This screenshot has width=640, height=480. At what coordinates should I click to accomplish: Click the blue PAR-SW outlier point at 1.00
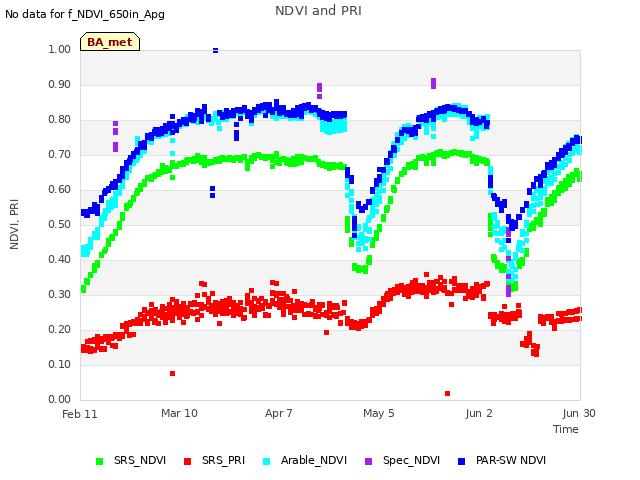click(216, 51)
